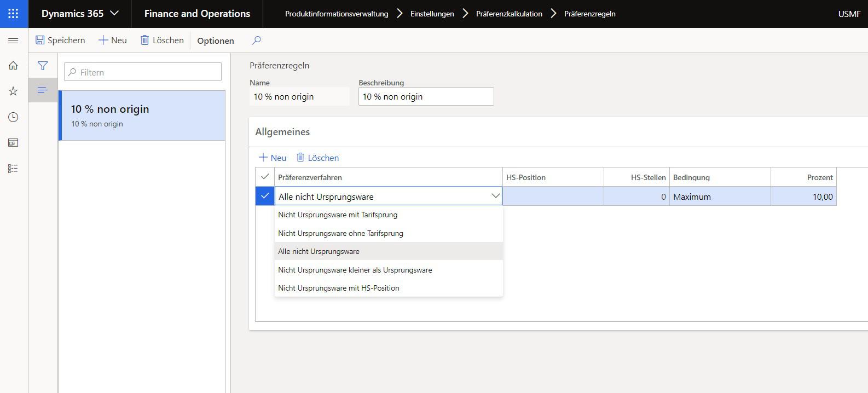Open Workspaces icon in sidebar
868x393 pixels.
click(14, 143)
